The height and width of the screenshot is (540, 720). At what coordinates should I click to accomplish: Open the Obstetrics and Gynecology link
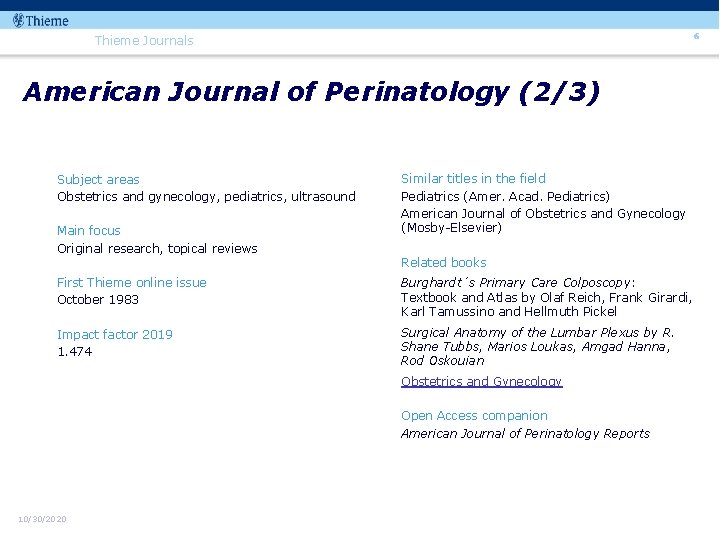(x=481, y=382)
